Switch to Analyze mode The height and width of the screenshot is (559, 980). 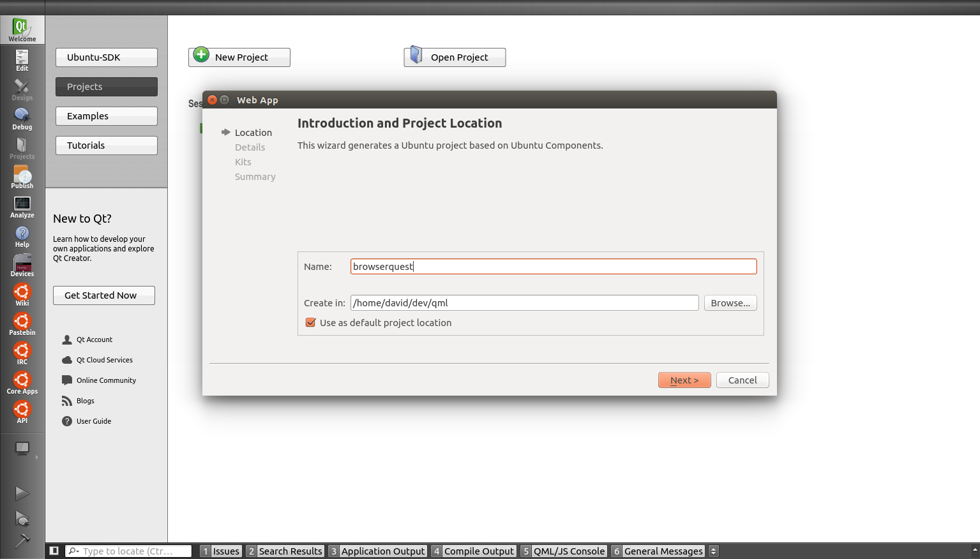coord(22,207)
